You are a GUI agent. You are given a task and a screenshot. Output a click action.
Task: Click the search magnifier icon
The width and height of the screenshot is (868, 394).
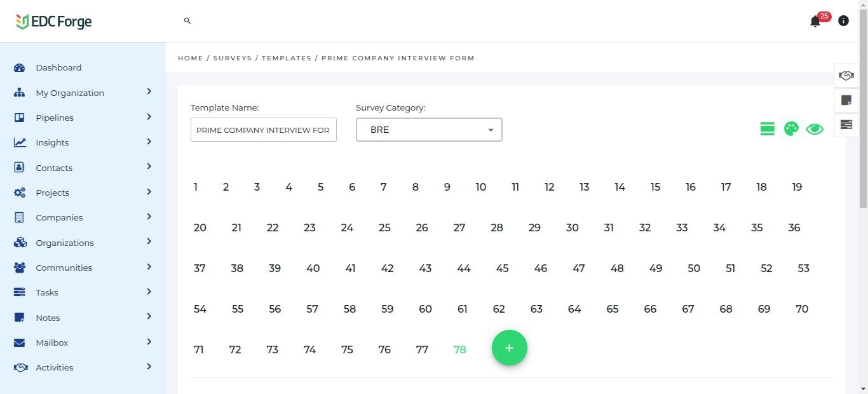[x=187, y=21]
